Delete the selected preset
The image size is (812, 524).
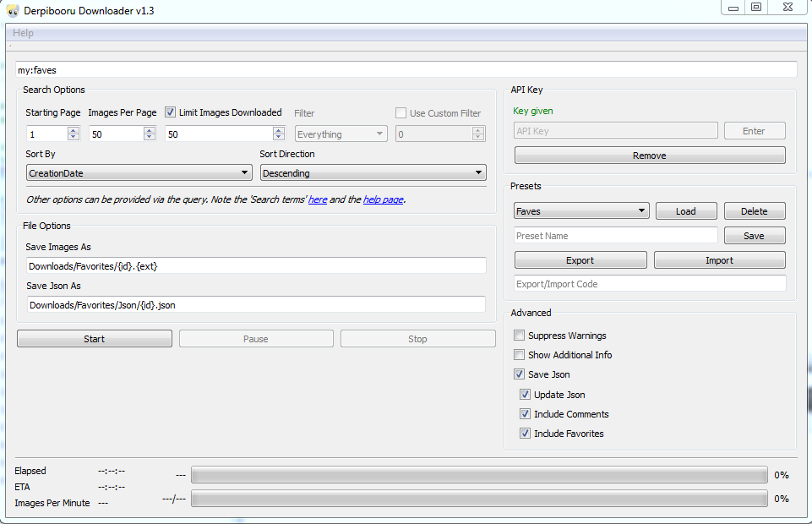[754, 210]
